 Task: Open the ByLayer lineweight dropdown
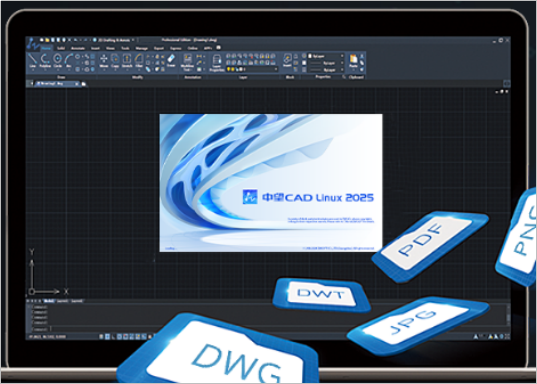[x=326, y=70]
